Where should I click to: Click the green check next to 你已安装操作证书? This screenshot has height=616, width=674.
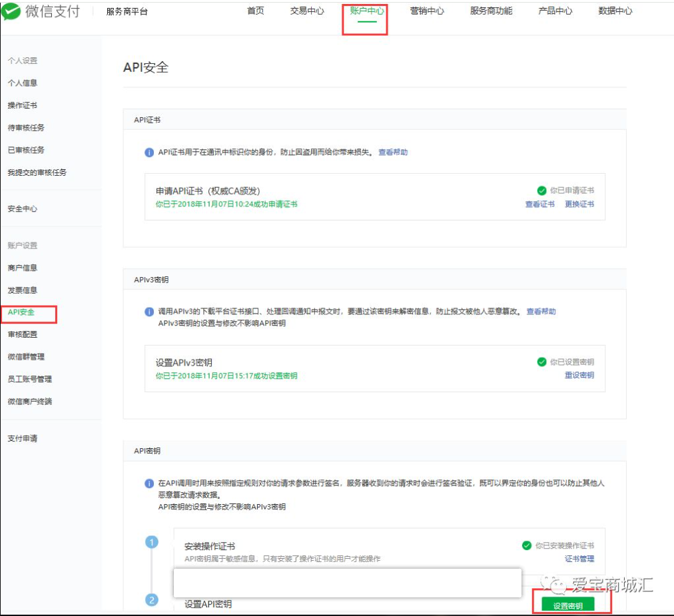point(527,545)
